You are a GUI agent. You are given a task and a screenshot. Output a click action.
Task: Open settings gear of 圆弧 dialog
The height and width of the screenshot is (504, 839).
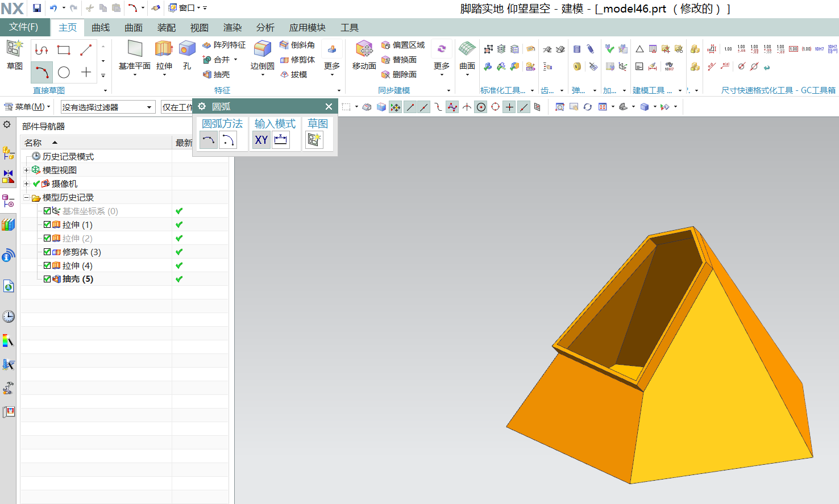click(202, 106)
